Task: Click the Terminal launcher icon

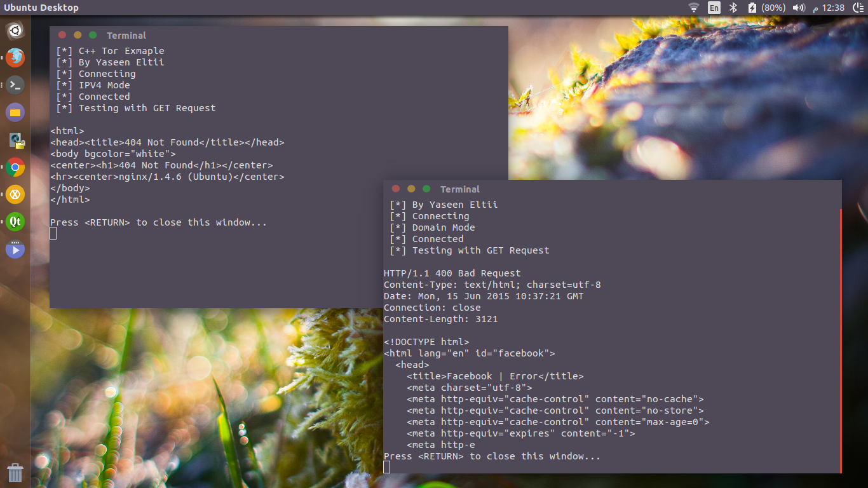Action: pyautogui.click(x=15, y=85)
